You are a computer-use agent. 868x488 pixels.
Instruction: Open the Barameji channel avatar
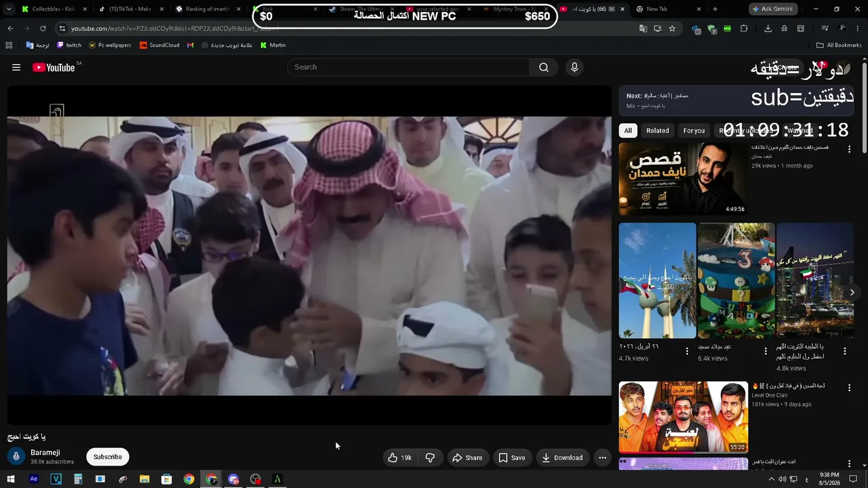pos(16,456)
